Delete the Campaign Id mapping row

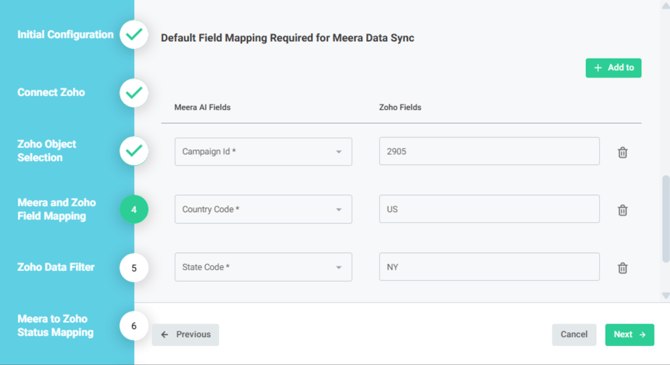[623, 152]
